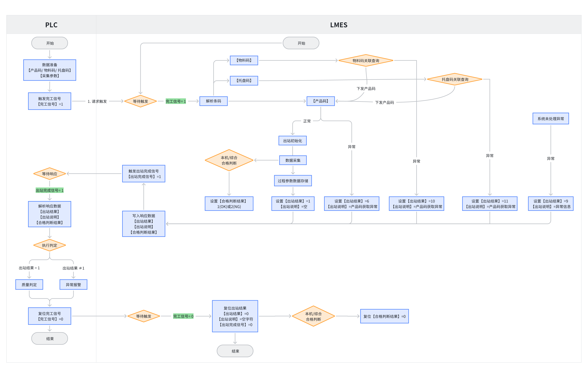Click the 触发完工信号 box
Image resolution: width=588 pixels, height=369 pixels.
tap(49, 101)
